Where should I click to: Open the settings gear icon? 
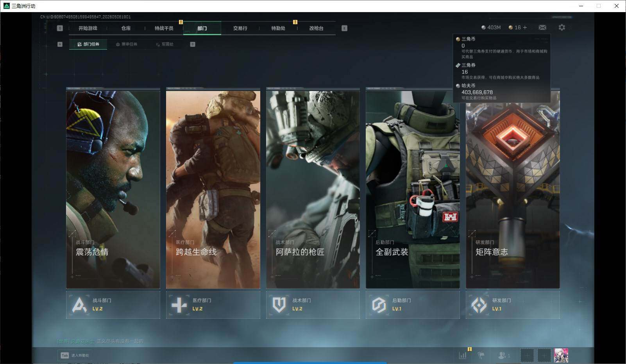coord(562,27)
